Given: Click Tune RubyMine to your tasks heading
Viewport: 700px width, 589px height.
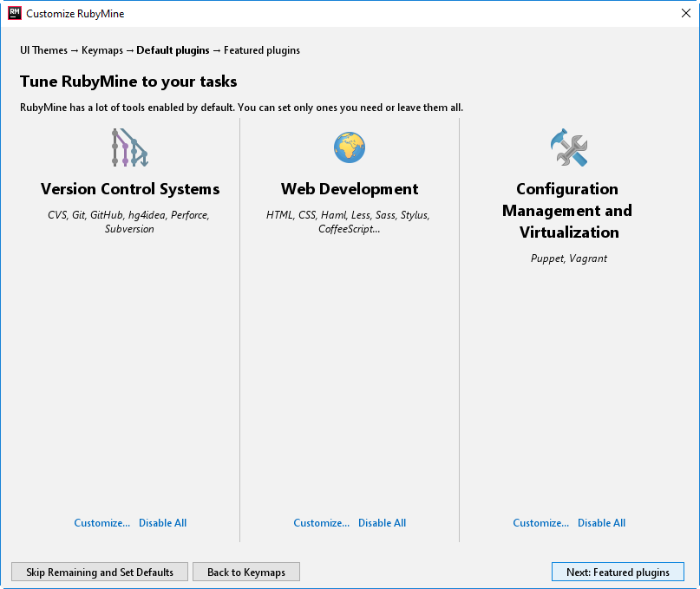Looking at the screenshot, I should pyautogui.click(x=128, y=82).
